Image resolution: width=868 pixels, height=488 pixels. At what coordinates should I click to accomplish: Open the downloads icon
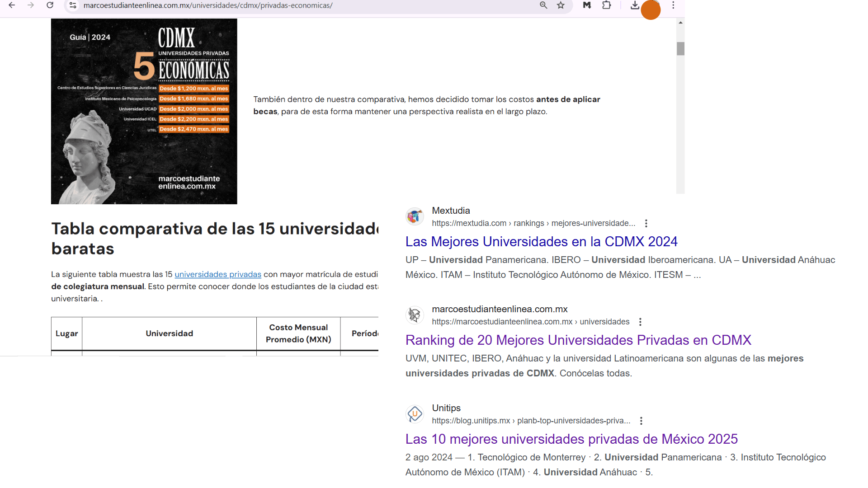(x=635, y=5)
